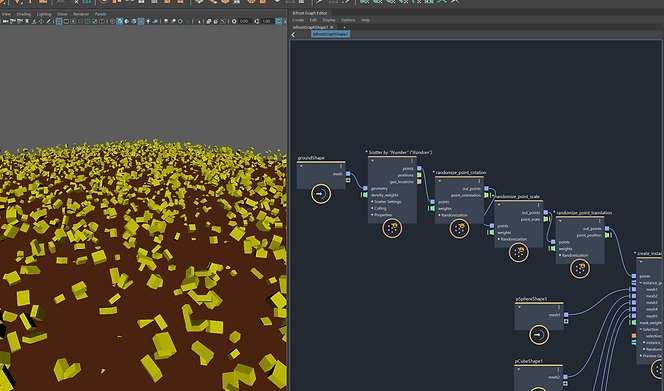Toggle isolate select in viewport toolbar
The image size is (664, 391).
(x=198, y=21)
